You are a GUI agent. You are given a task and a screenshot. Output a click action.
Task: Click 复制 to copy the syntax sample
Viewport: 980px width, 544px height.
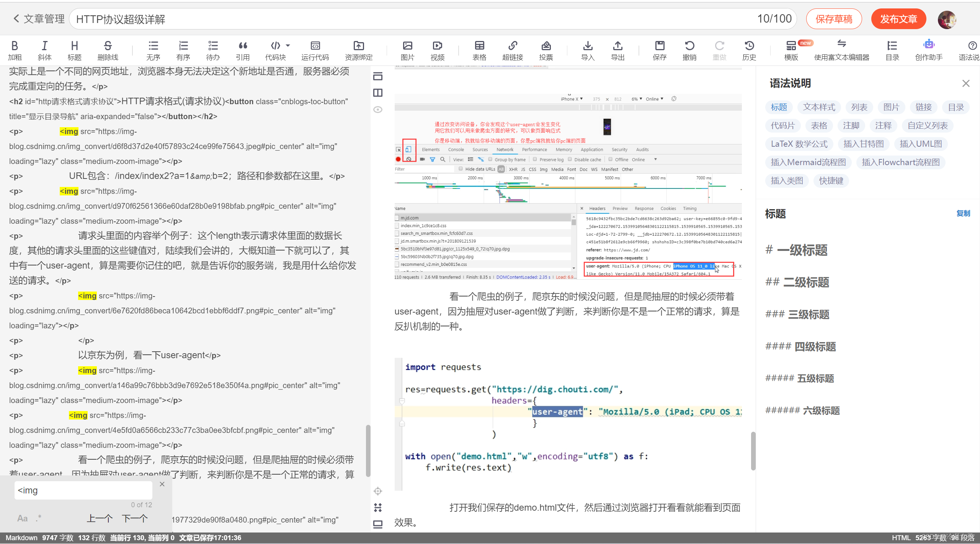tap(963, 213)
